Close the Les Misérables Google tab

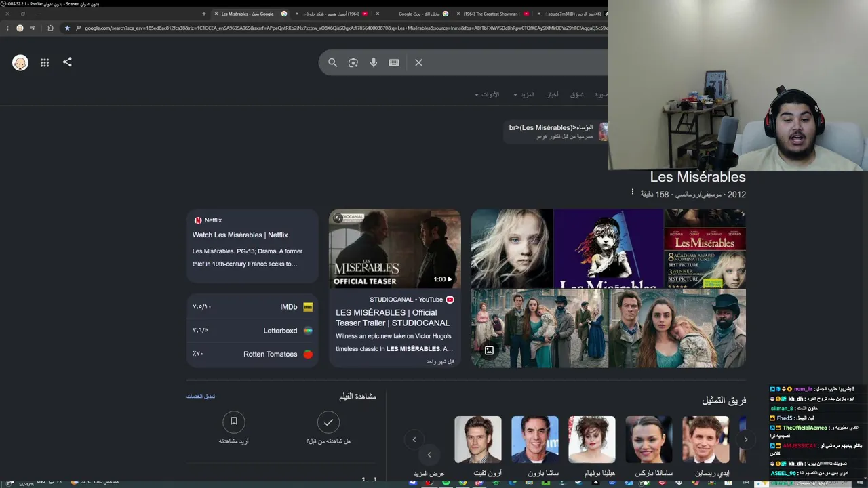pos(216,14)
